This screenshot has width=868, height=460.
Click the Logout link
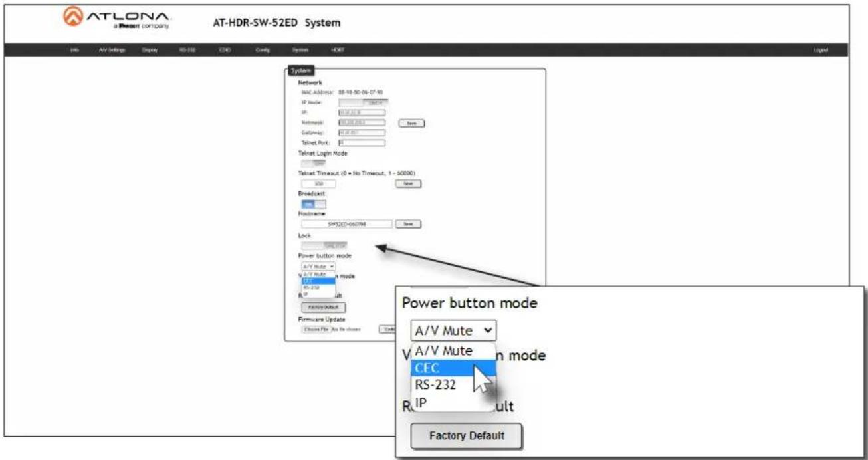click(x=820, y=50)
